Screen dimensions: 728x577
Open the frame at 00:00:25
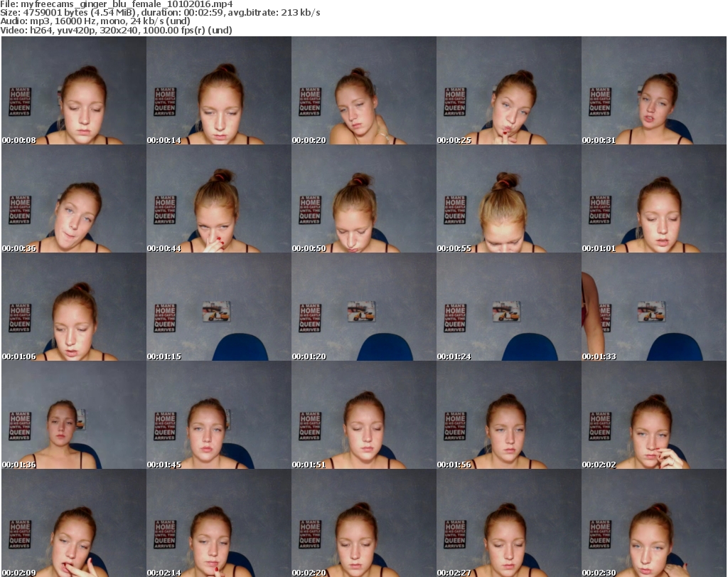(x=508, y=90)
